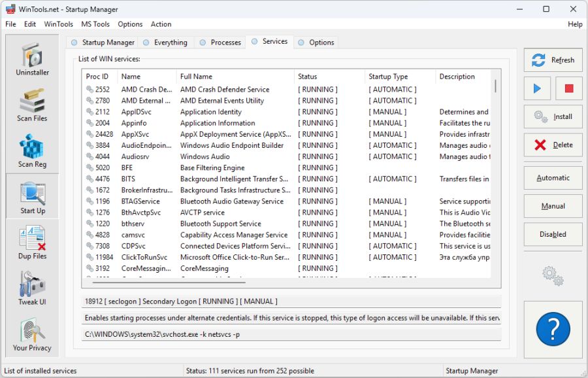Open the Dup Files finder

tap(31, 241)
